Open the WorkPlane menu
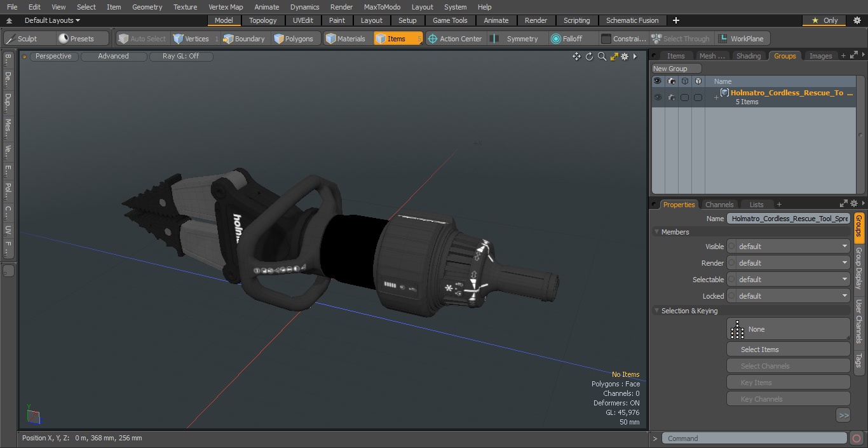868x448 pixels. pyautogui.click(x=742, y=39)
